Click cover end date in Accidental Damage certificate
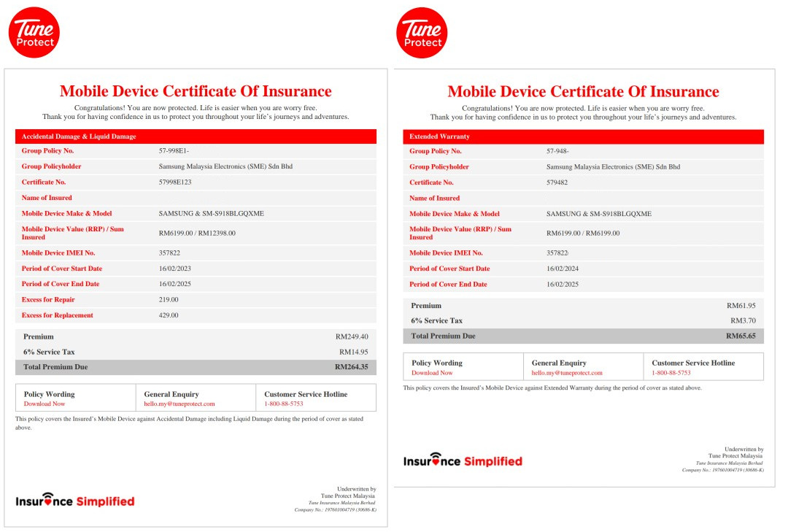The image size is (788, 532). (x=175, y=284)
